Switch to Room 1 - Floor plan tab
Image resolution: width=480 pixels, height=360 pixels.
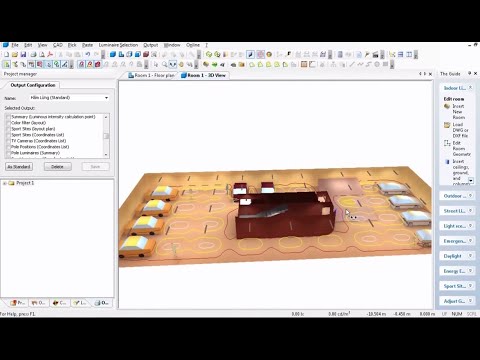[152, 76]
